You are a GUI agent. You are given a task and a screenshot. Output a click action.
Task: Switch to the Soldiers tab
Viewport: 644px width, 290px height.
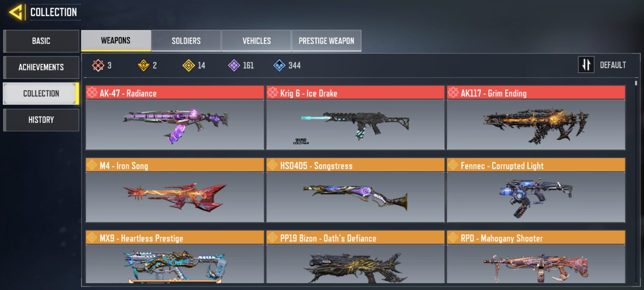pyautogui.click(x=186, y=41)
